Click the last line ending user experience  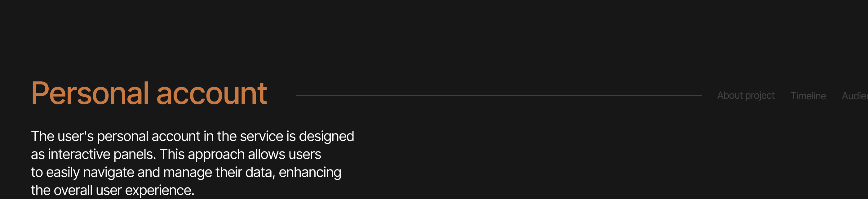click(113, 190)
